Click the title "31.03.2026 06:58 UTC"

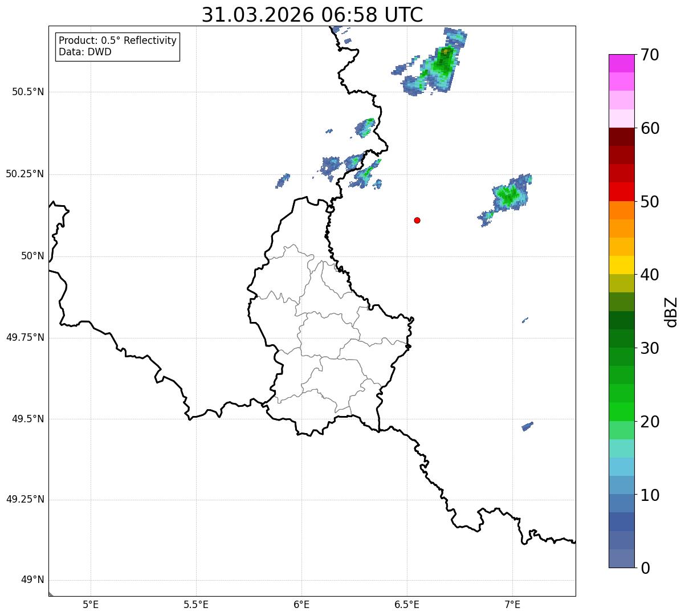click(x=312, y=14)
